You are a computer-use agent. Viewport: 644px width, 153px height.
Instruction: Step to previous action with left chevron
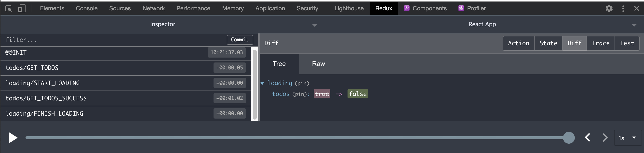point(588,138)
